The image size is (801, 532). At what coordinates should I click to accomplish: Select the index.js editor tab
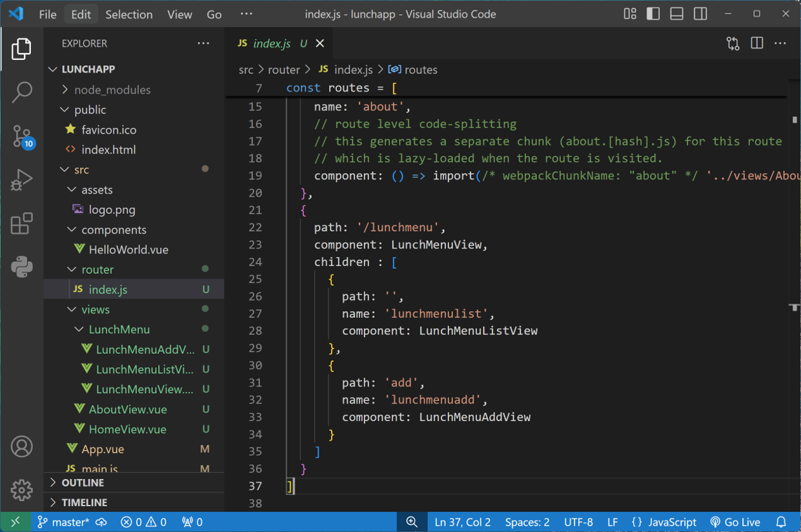click(279, 43)
